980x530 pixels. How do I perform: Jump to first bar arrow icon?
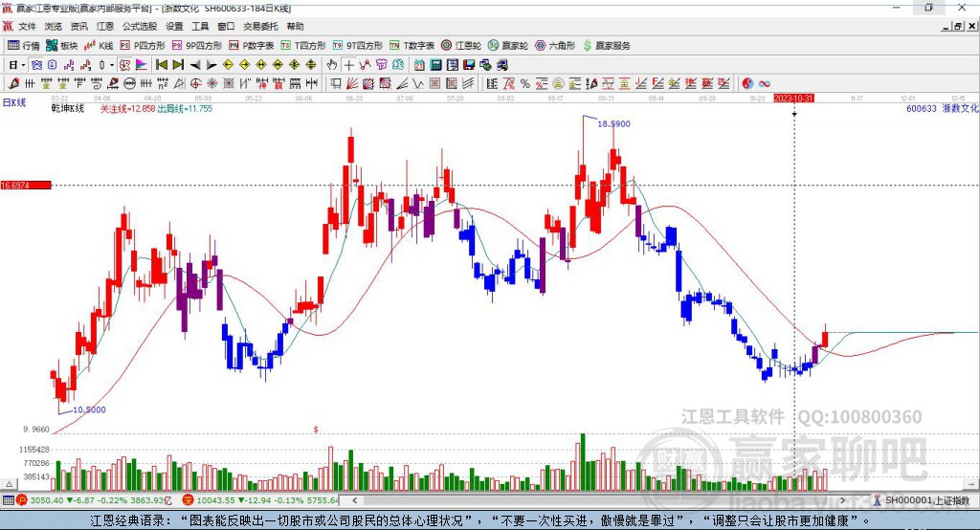tap(162, 64)
